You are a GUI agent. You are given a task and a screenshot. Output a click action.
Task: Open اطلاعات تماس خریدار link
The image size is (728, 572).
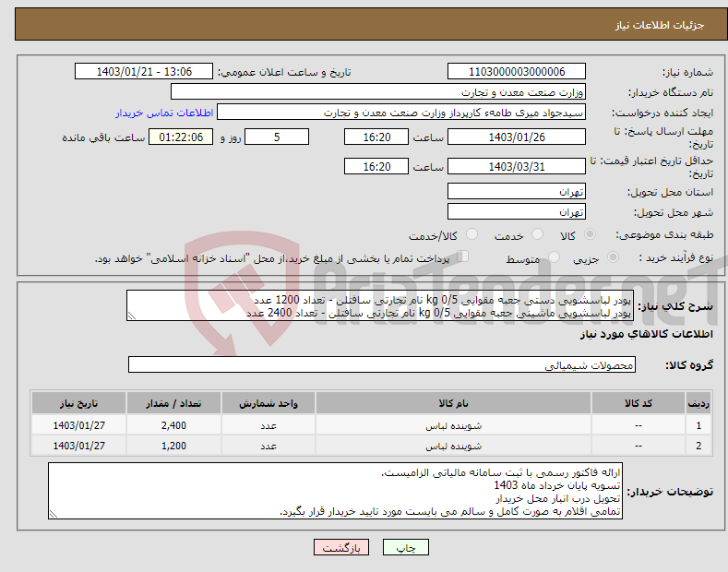tap(164, 113)
